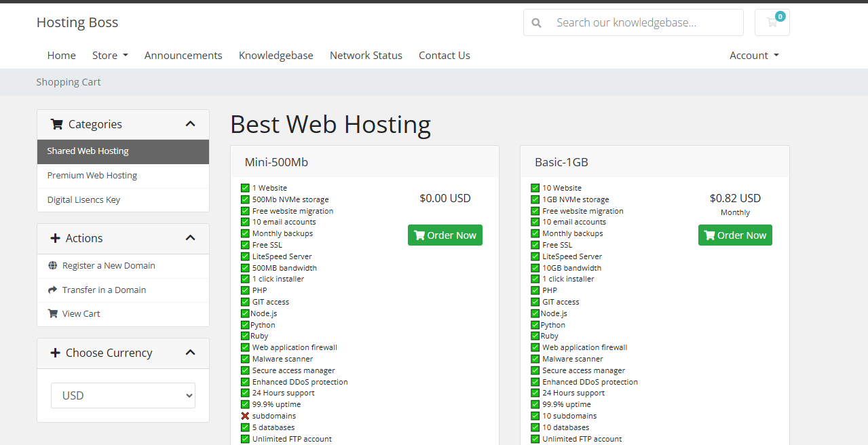The height and width of the screenshot is (445, 868).
Task: Open the Account dropdown menu
Action: click(754, 56)
